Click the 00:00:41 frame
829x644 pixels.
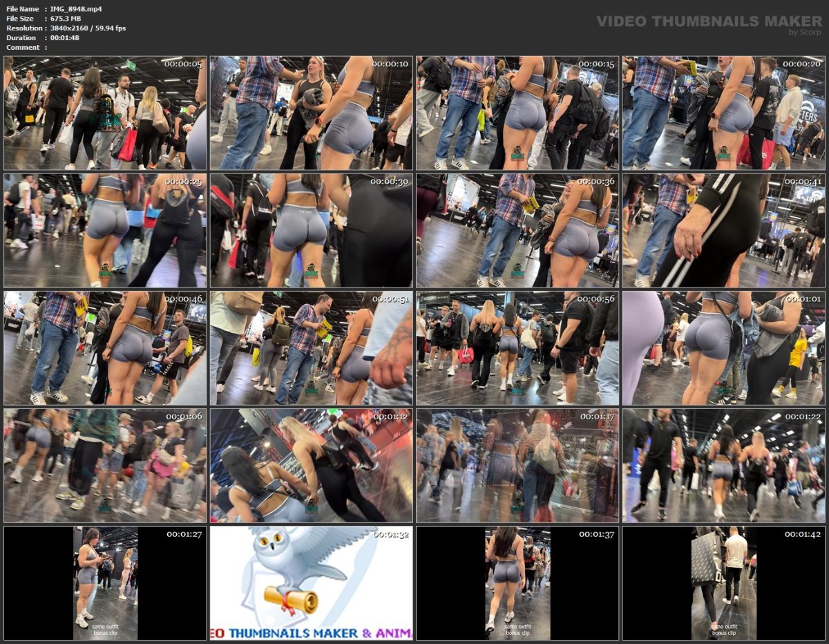tap(724, 231)
